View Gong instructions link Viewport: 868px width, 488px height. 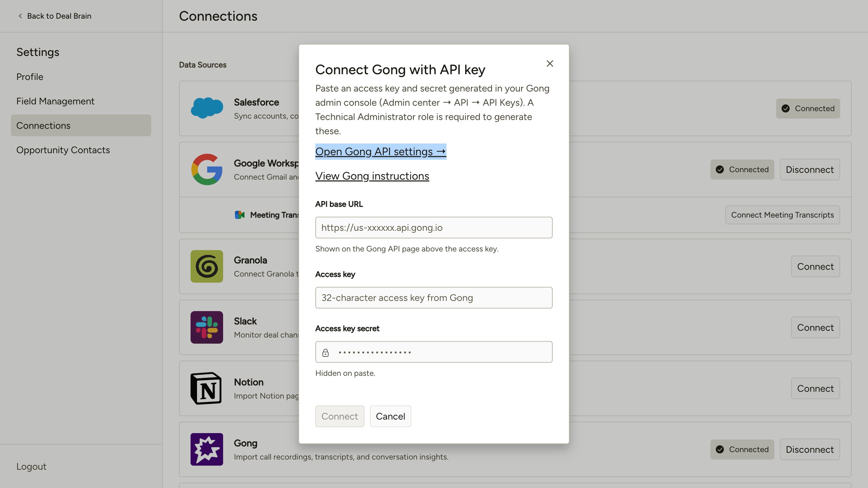[x=372, y=176]
